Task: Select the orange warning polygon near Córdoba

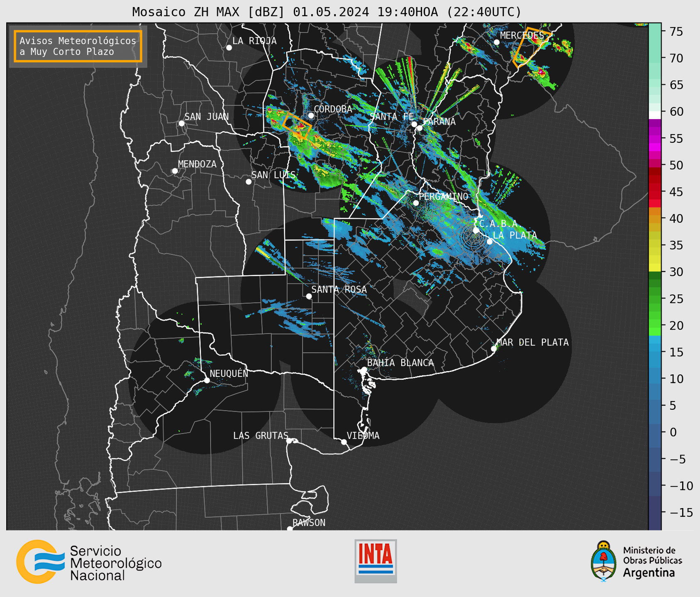Action: [x=297, y=126]
